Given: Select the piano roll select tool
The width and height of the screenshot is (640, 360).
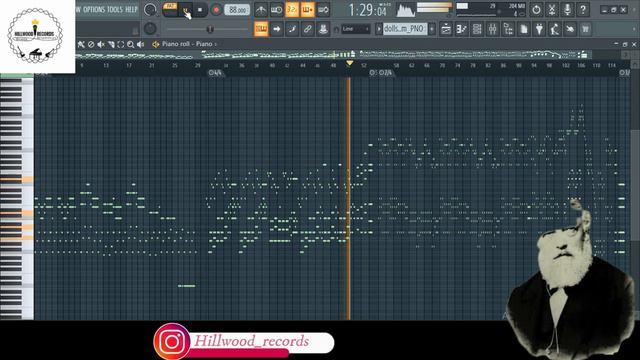Looking at the screenshot, I should 121,44.
